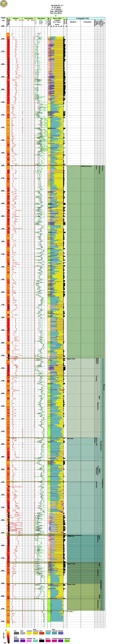Click the Reference track header
Viewport: 124px width, 644px height.
(16, 18)
